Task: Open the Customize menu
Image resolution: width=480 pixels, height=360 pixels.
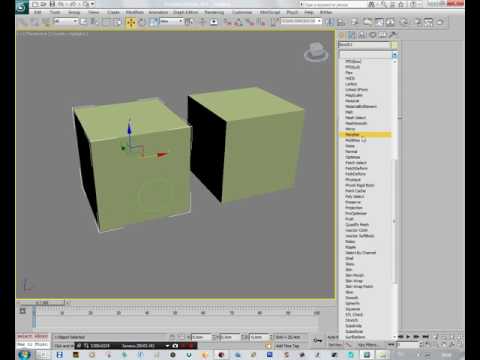Action: (x=242, y=12)
